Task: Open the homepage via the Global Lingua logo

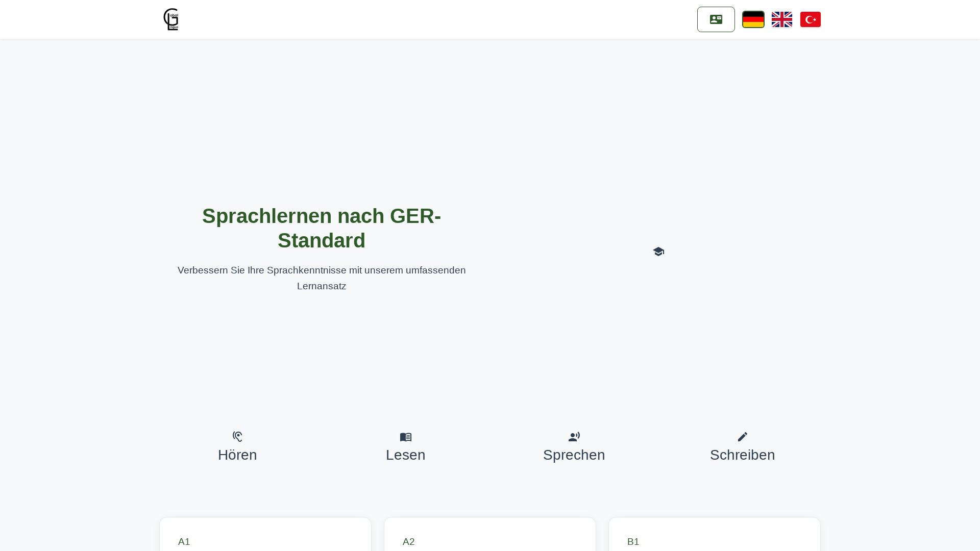Action: (x=171, y=19)
